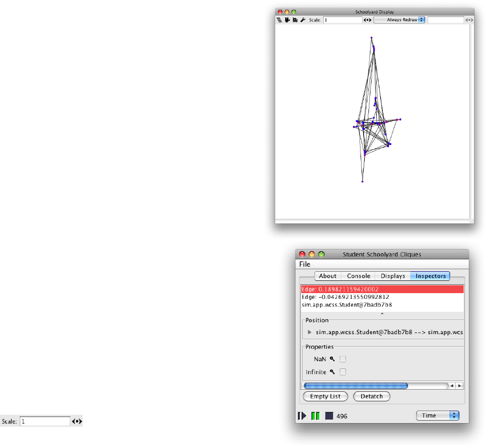Viewport: 487px width, 448px height.
Task: Zoom the Schoolyard Display window with the green button
Action: pyautogui.click(x=294, y=12)
